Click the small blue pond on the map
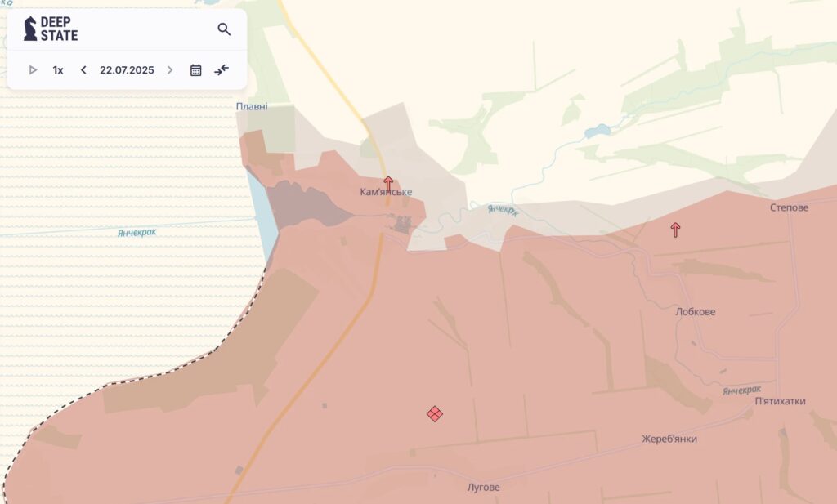 tap(598, 131)
